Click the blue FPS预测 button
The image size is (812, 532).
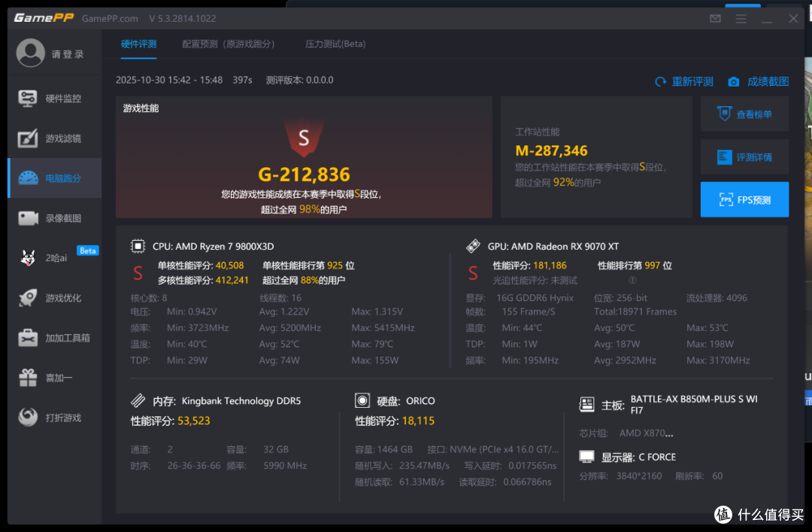[744, 199]
